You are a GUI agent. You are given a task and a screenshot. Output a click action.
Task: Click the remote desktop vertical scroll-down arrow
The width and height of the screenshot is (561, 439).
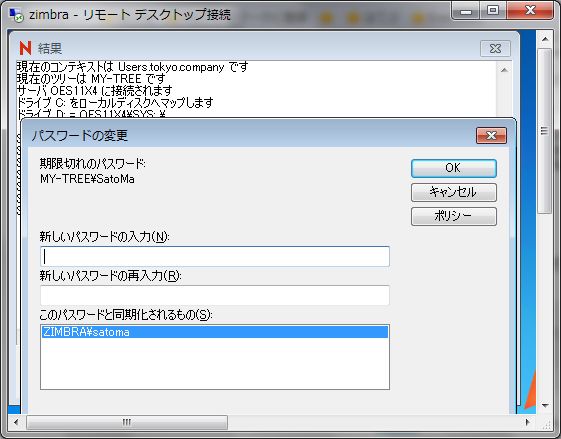coord(545,405)
